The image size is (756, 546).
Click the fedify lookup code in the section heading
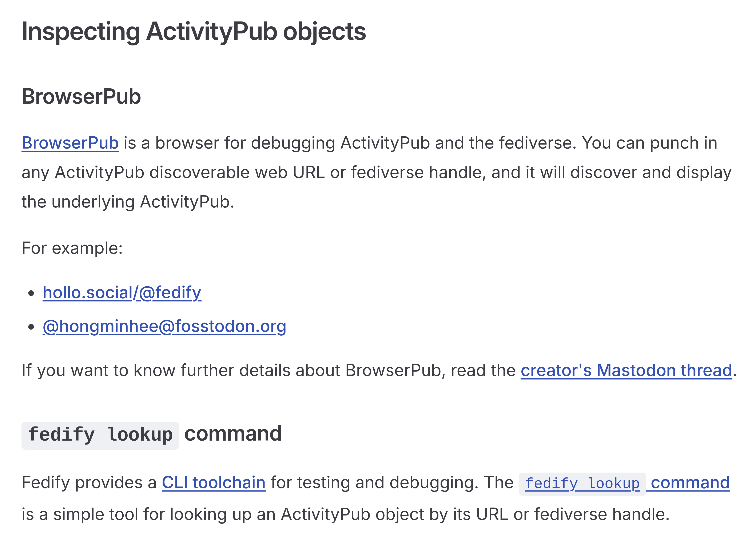100,435
